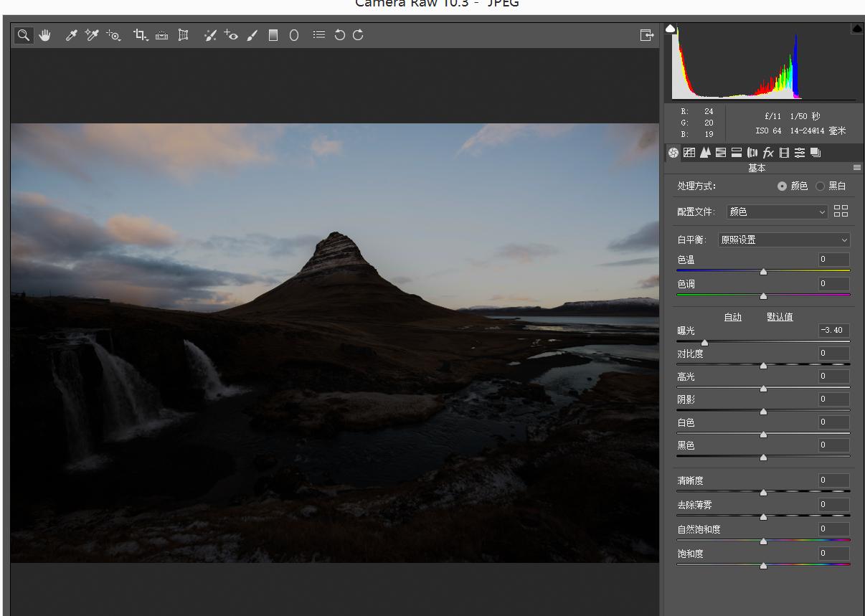Open the fx Effects tab
865x616 pixels.
(768, 153)
